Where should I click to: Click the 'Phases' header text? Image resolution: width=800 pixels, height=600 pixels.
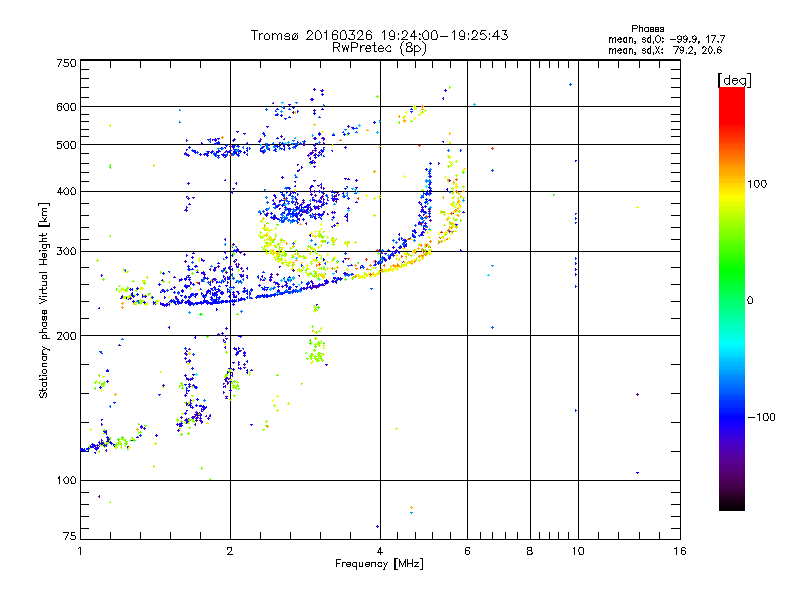[647, 29]
